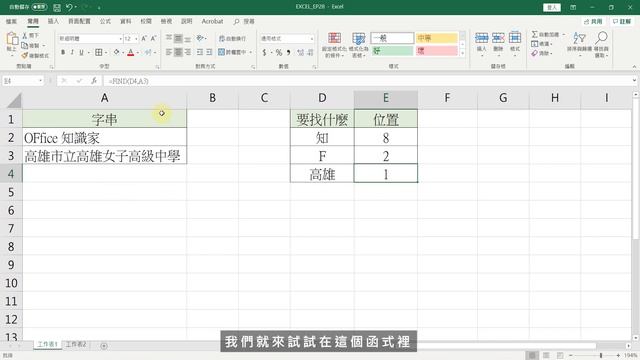Add a new sheet with plus icon
Image resolution: width=640 pixels, height=360 pixels.
click(104, 346)
